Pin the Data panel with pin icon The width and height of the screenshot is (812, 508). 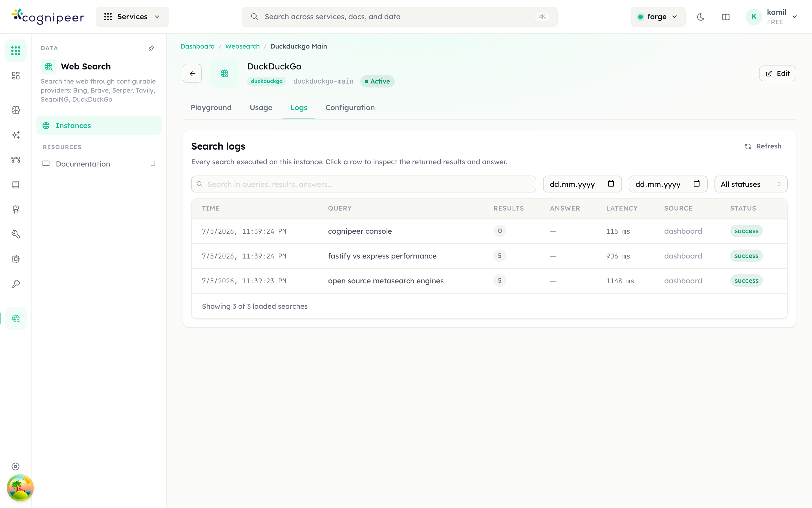click(151, 48)
